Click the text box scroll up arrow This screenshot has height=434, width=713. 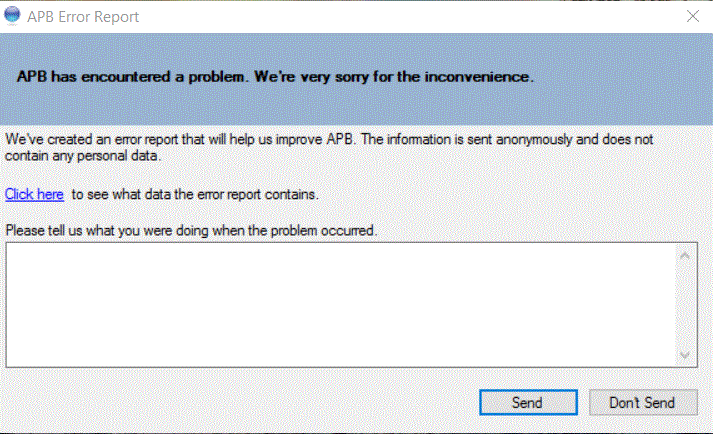[685, 257]
